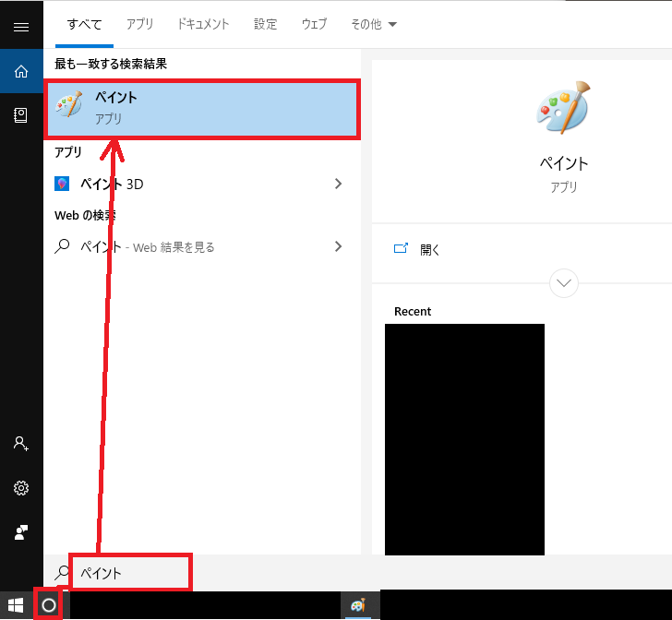Click the large Paint icon in preview pane
The width and height of the screenshot is (672, 620).
tap(563, 108)
